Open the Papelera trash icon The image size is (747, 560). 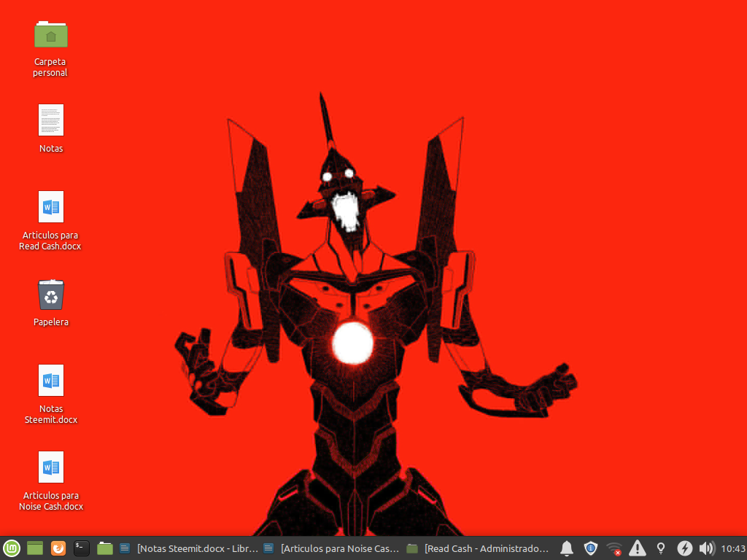[51, 295]
